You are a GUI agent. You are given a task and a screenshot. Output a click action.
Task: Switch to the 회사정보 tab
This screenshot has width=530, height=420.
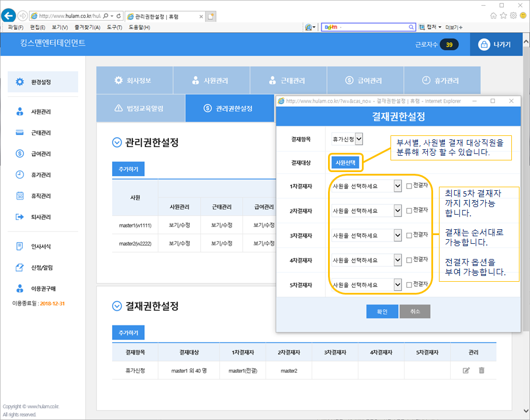pyautogui.click(x=134, y=80)
